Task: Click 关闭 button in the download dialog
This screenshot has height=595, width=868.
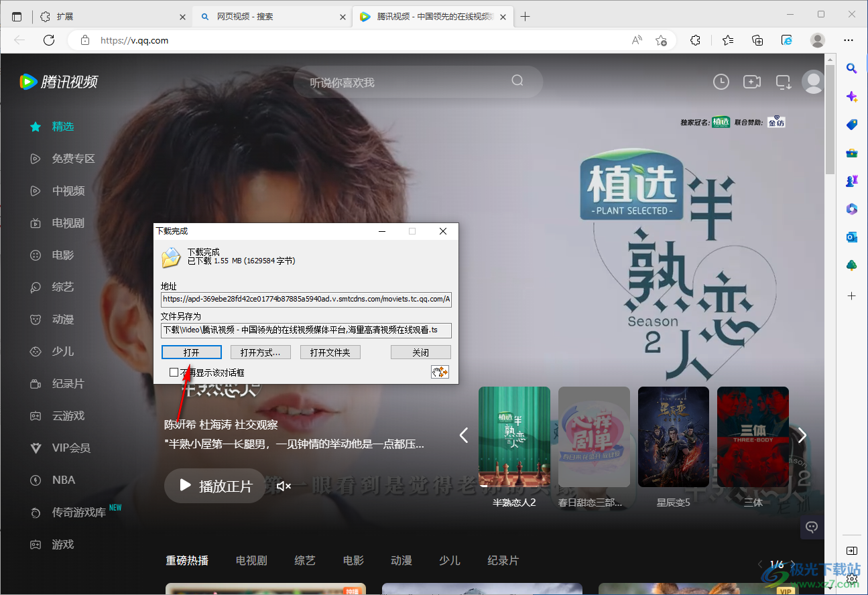Action: point(421,352)
